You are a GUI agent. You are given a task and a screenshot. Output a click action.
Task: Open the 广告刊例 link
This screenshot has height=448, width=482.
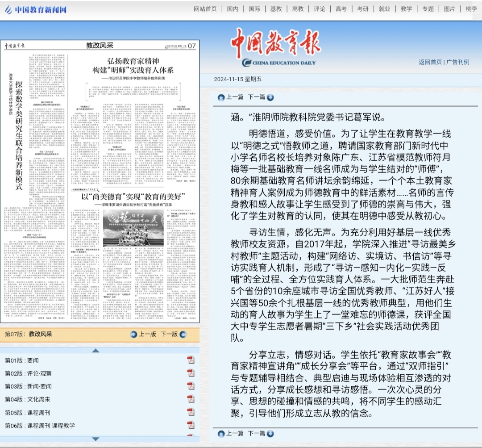[458, 62]
